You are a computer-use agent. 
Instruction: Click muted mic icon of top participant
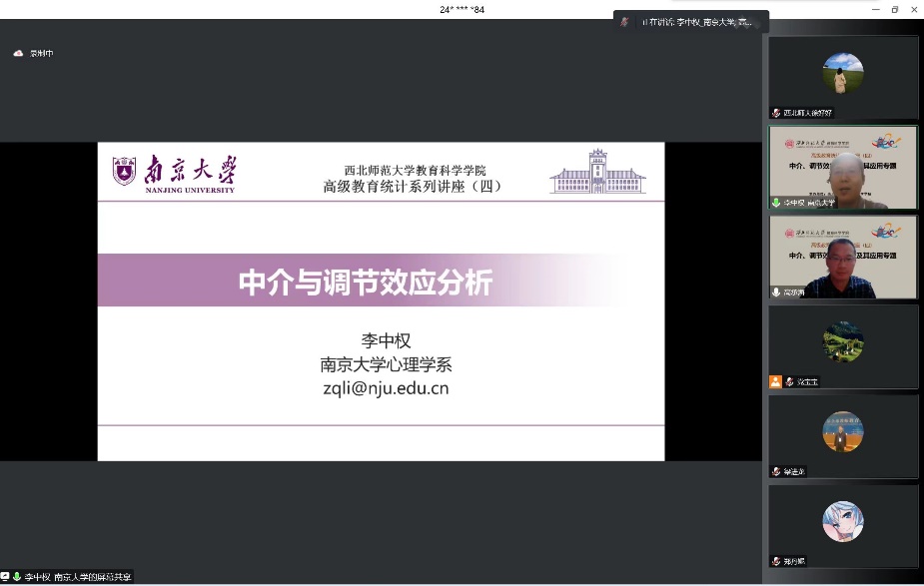(x=775, y=113)
